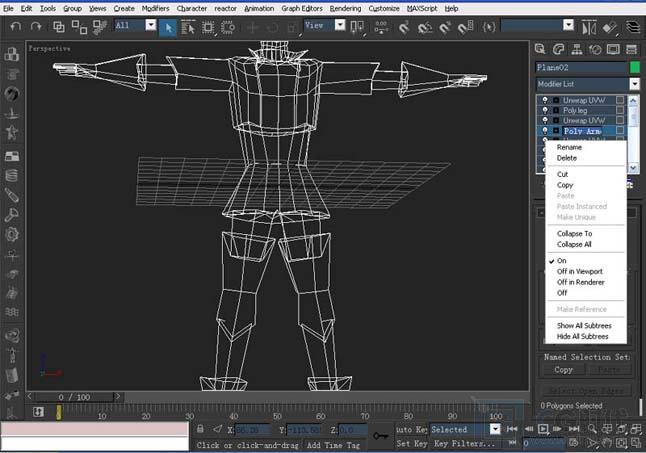646x453 pixels.
Task: Click reactor Spring coil icon
Action: pos(12,175)
